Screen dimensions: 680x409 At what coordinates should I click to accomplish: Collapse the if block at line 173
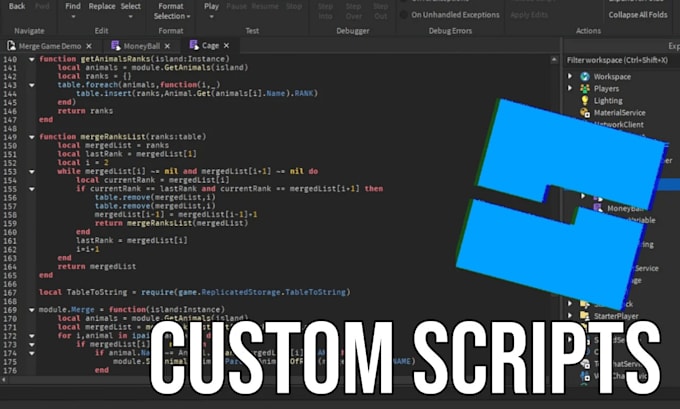pyautogui.click(x=32, y=344)
